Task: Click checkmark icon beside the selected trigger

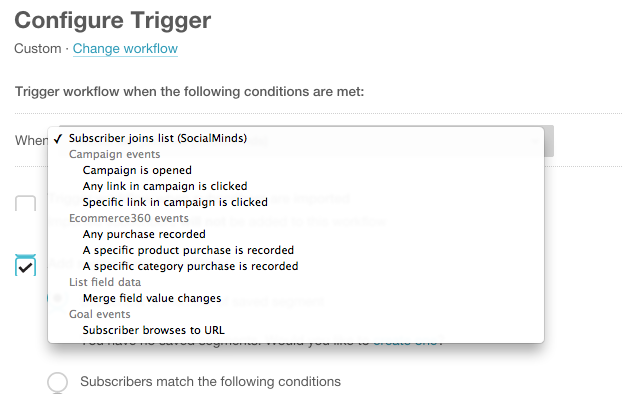Action: click(61, 138)
